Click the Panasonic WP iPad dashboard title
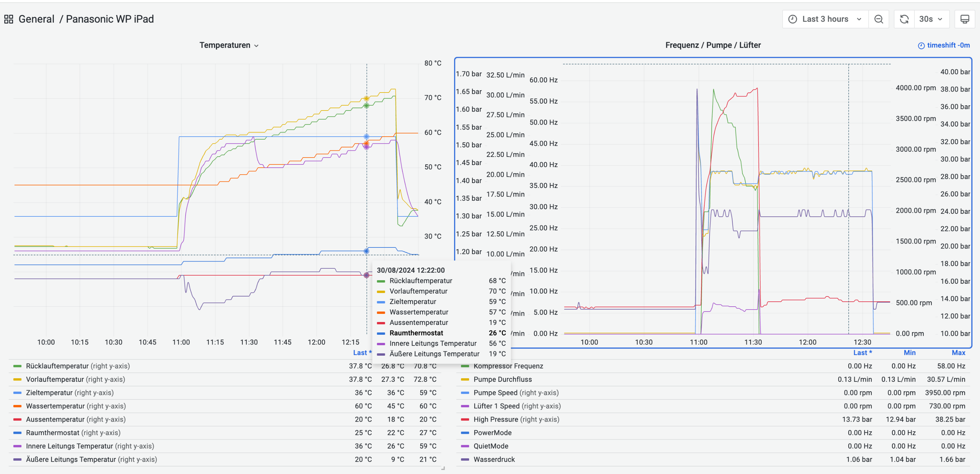The width and height of the screenshot is (980, 474). [x=109, y=19]
